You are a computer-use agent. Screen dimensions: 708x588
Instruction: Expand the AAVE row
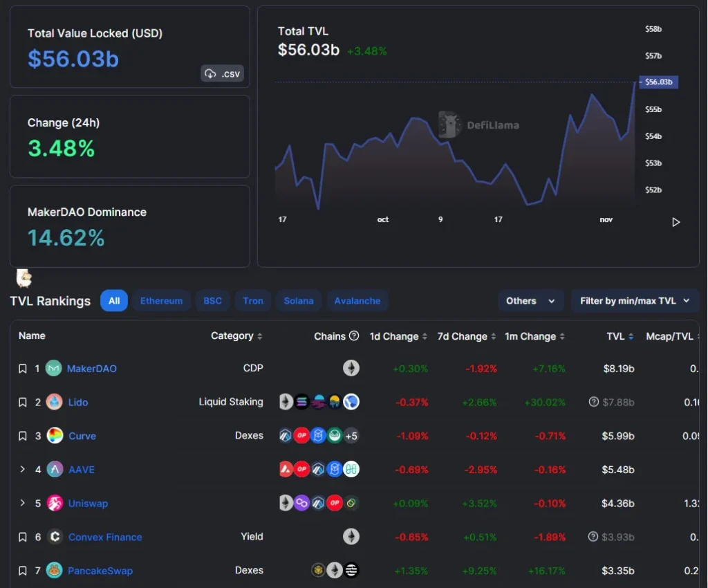(23, 469)
